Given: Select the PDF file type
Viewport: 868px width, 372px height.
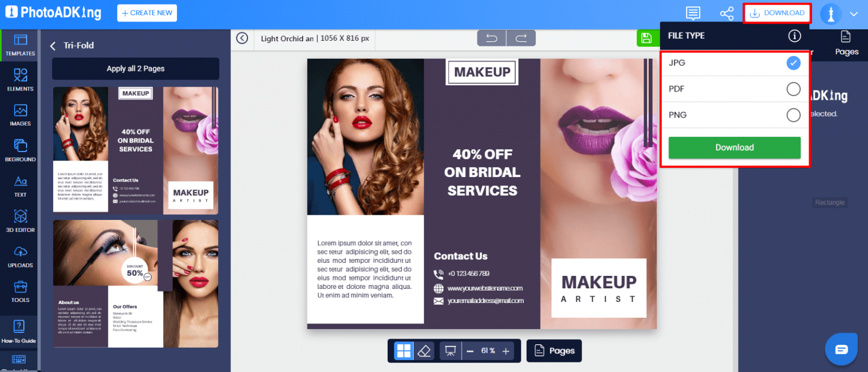Looking at the screenshot, I should [x=793, y=89].
